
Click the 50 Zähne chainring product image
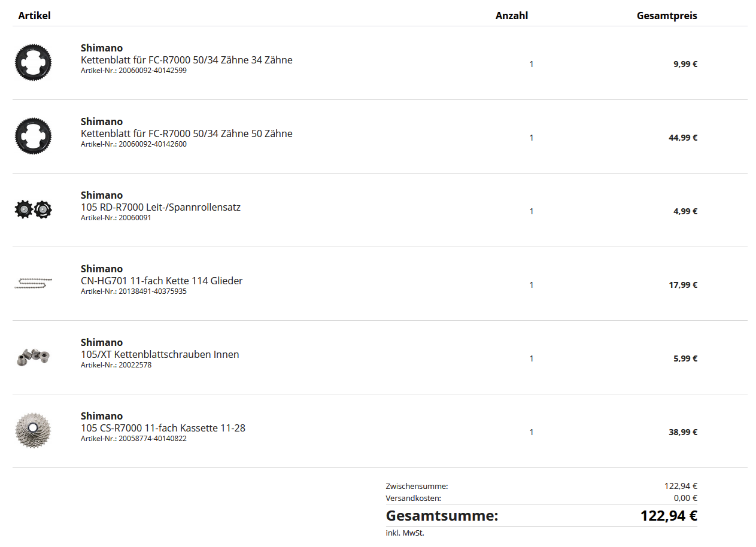pos(34,136)
